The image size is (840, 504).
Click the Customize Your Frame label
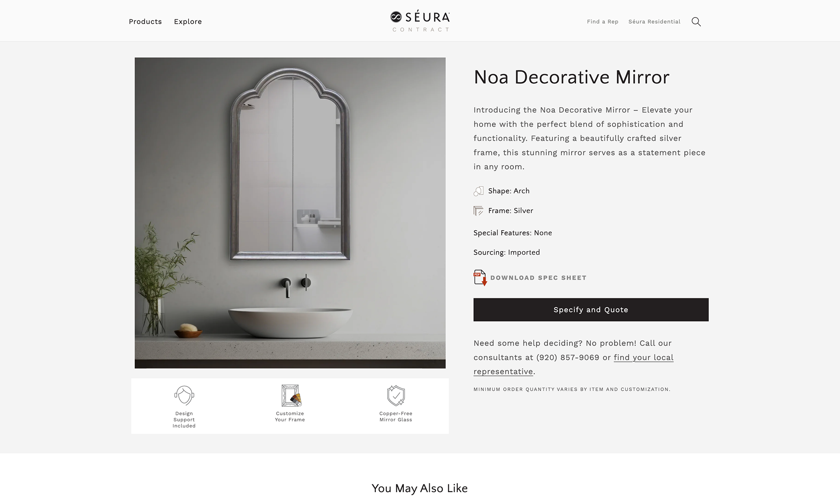(290, 416)
